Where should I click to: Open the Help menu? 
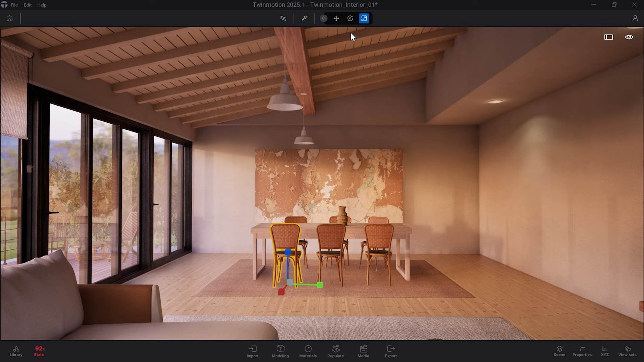coord(42,5)
